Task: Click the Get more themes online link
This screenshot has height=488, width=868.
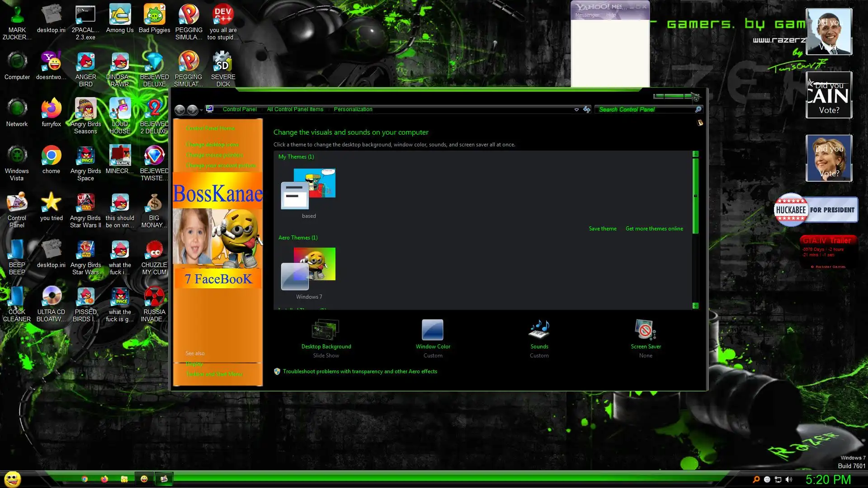Action: point(654,229)
